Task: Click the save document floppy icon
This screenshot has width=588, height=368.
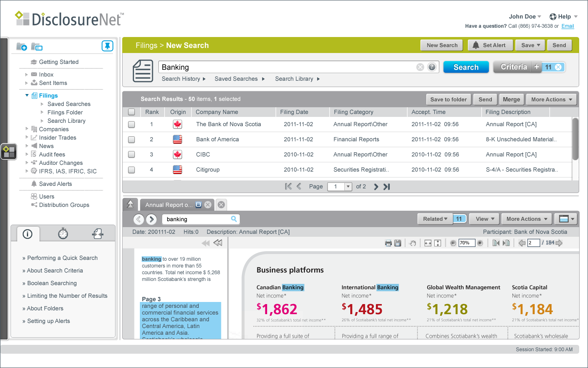Action: click(x=398, y=243)
